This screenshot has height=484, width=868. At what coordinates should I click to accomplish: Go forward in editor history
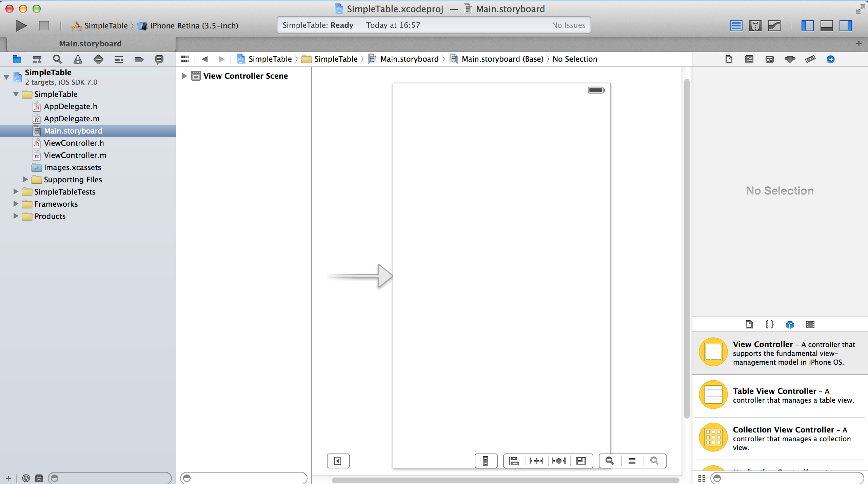[x=221, y=59]
